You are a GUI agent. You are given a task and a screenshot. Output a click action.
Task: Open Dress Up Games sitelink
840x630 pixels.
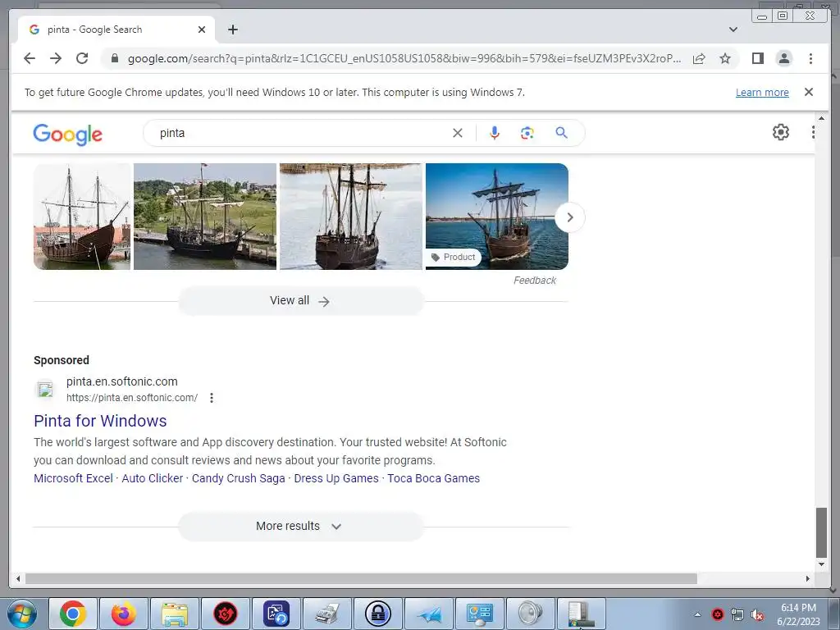tap(336, 478)
